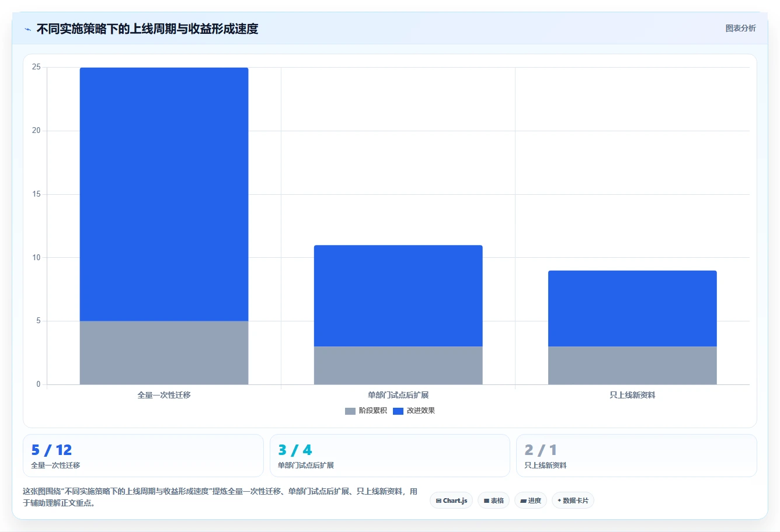Open the 3 / 4 data card
Image resolution: width=780 pixels, height=532 pixels.
pyautogui.click(x=390, y=456)
